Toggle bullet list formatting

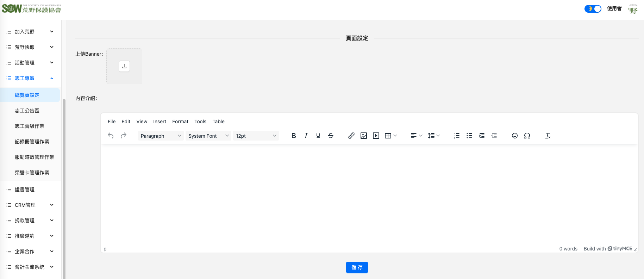pyautogui.click(x=469, y=136)
